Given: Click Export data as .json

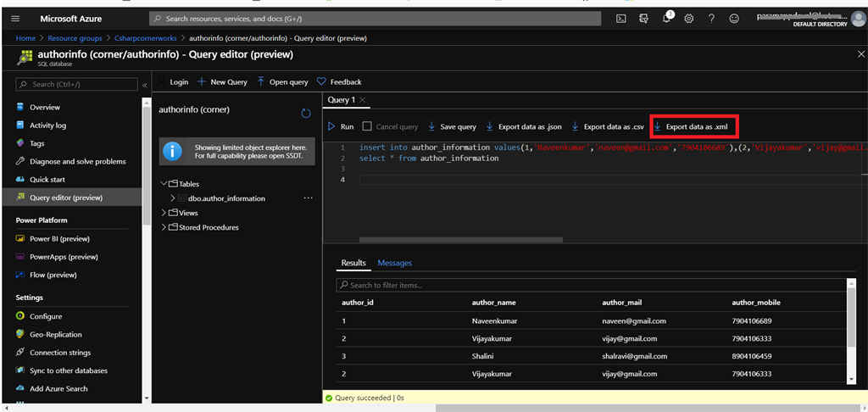Looking at the screenshot, I should click(x=524, y=127).
